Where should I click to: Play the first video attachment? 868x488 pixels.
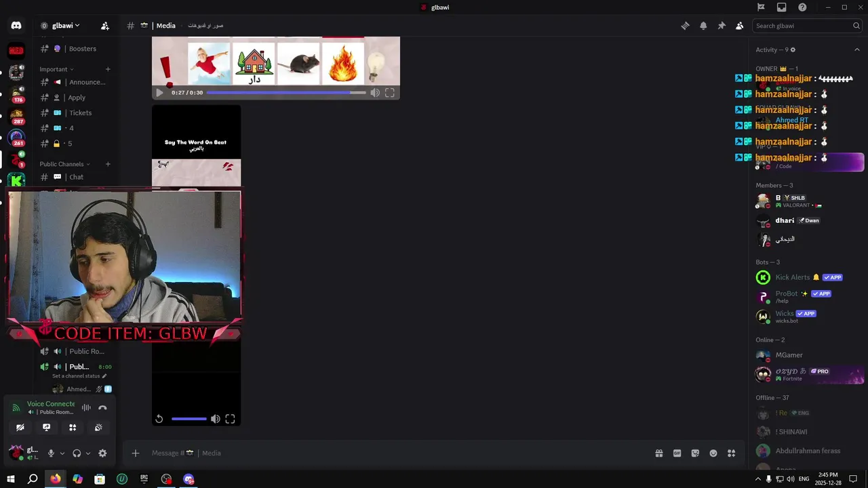tap(159, 93)
